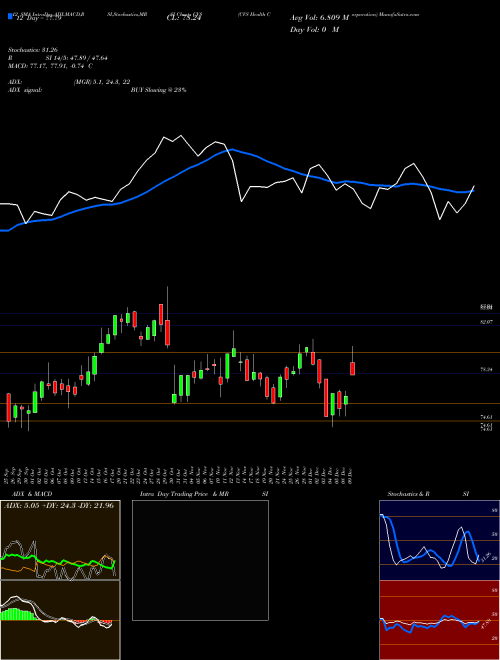Click the 74.61 price axis label
500x660 pixels.
point(486,417)
